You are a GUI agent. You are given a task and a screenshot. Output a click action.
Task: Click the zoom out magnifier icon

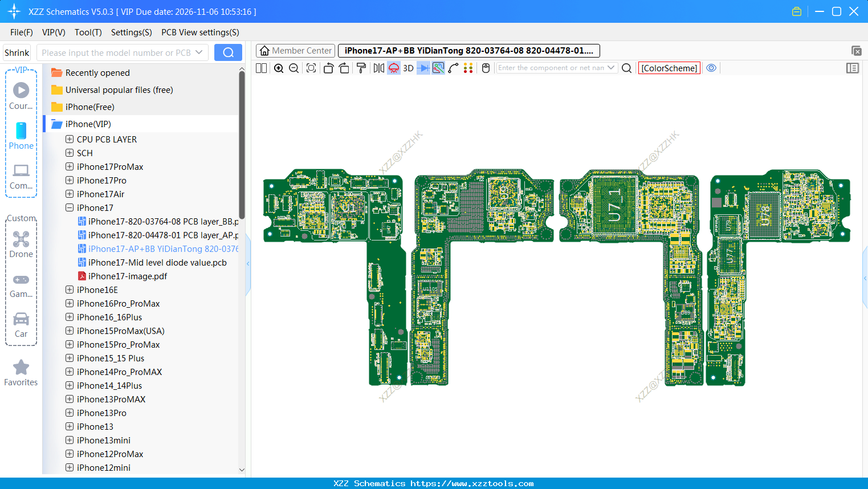pos(294,68)
